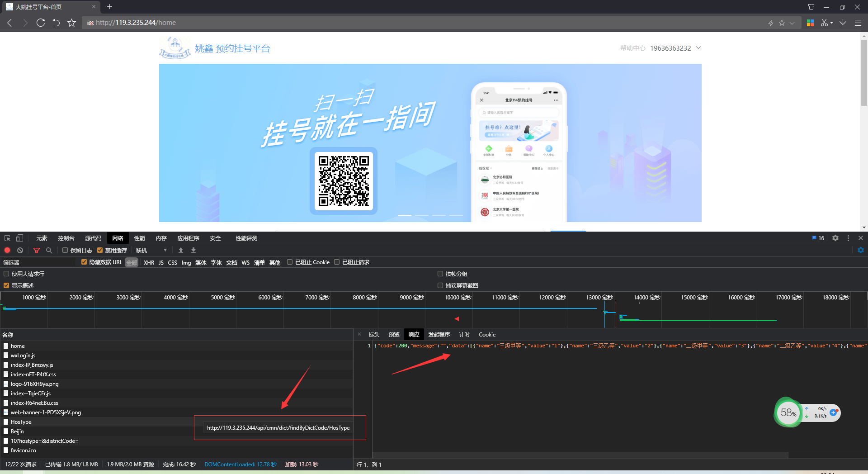
Task: Bookmark page with star icon left of address bar
Action: point(71,23)
